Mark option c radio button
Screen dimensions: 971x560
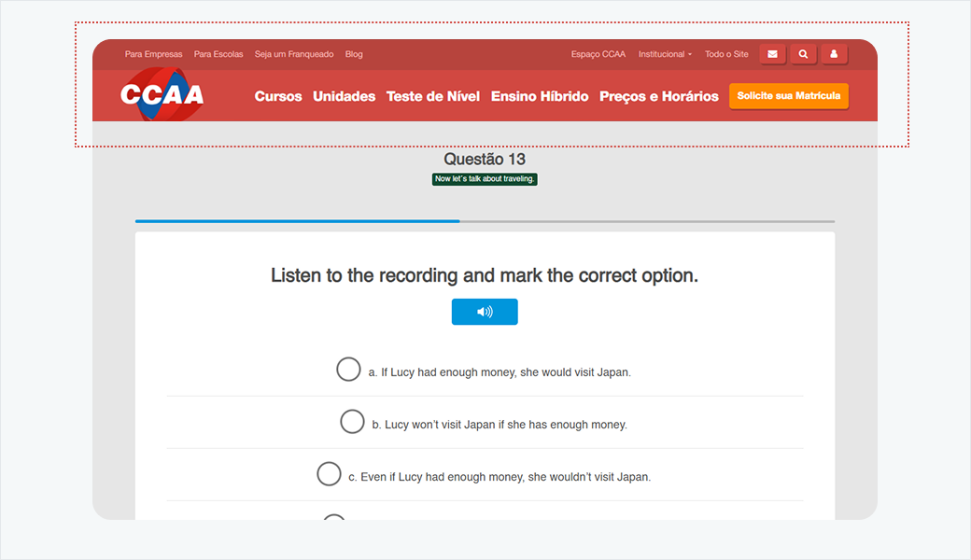click(x=329, y=474)
